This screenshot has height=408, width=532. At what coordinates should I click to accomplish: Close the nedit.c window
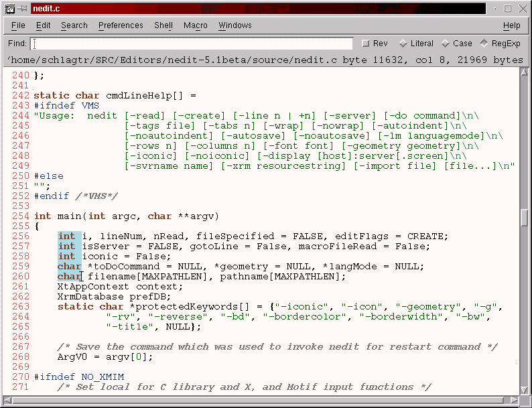coord(523,9)
